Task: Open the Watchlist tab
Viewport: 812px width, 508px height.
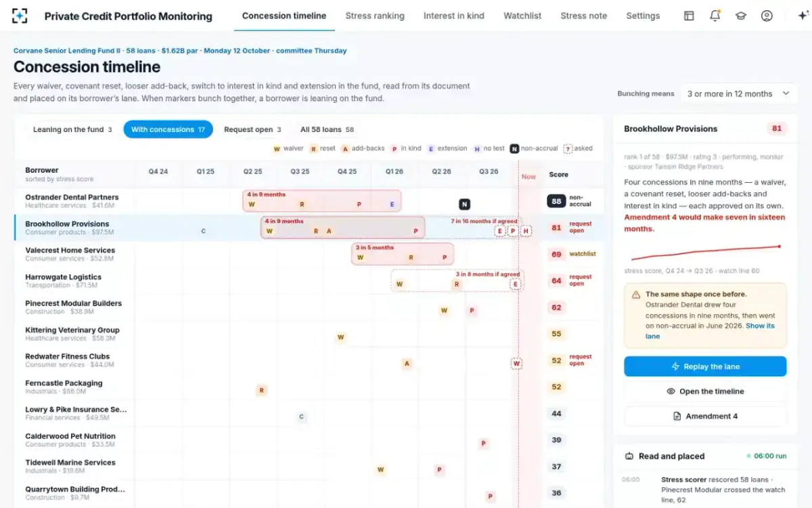Action: (522, 16)
